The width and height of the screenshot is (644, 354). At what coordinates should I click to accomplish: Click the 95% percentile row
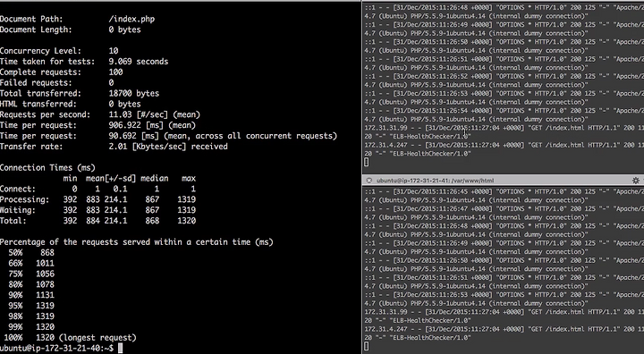coord(31,306)
